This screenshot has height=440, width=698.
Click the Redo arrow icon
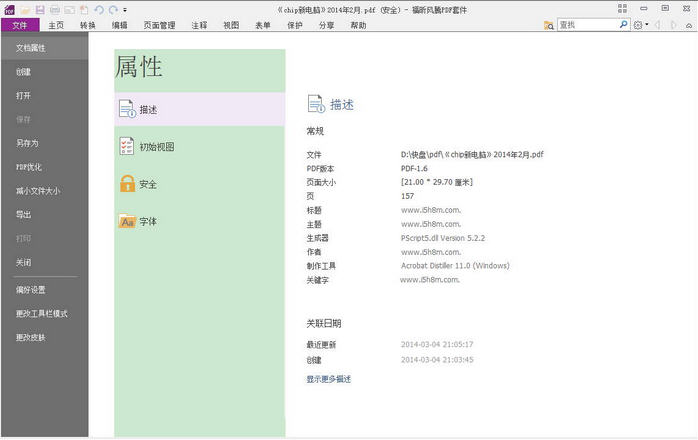point(112,9)
